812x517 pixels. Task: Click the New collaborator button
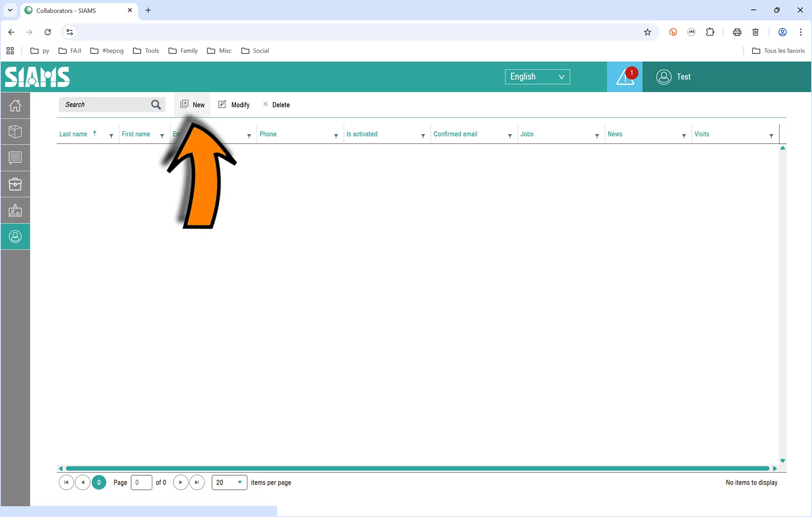pos(192,105)
